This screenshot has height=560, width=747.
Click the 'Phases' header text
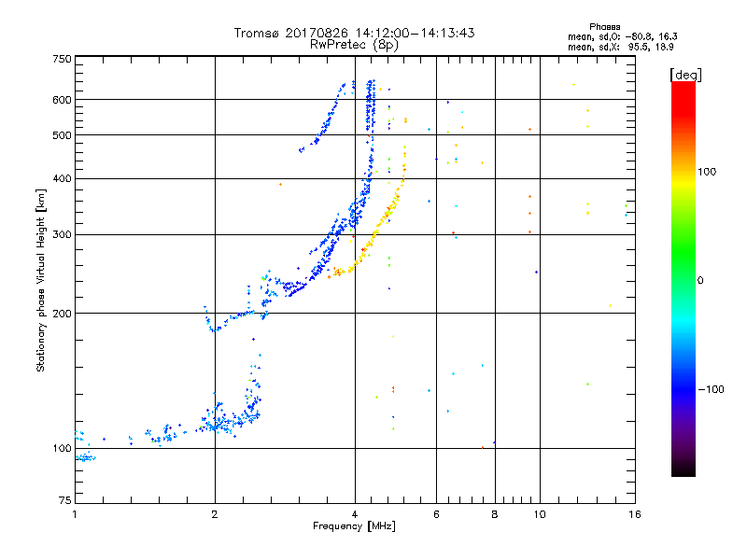tap(604, 27)
